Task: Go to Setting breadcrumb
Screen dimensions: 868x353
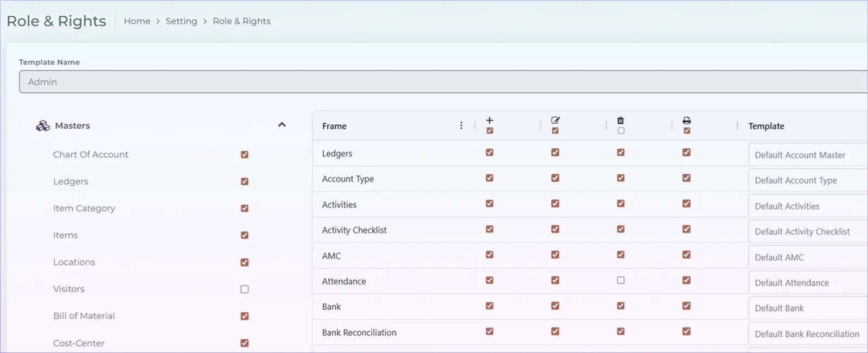Action: pos(181,21)
